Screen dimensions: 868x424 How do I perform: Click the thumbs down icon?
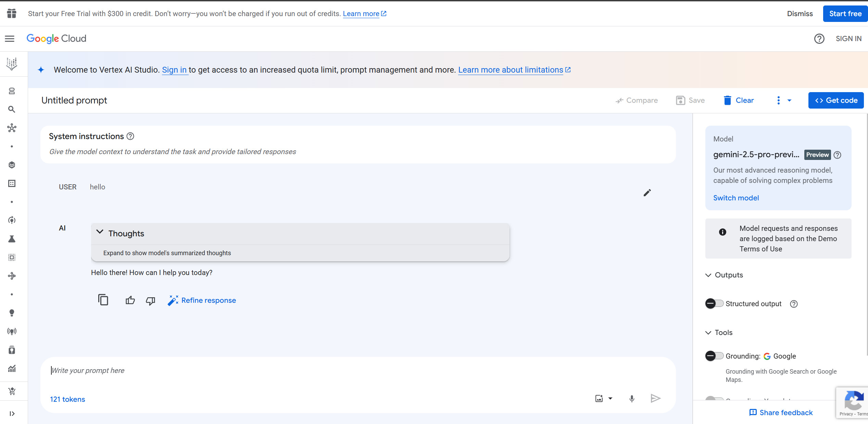pos(150,300)
